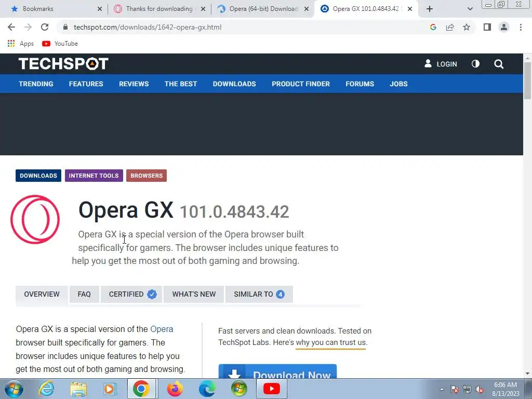
Task: Open the JOBS menu
Action: (x=398, y=84)
